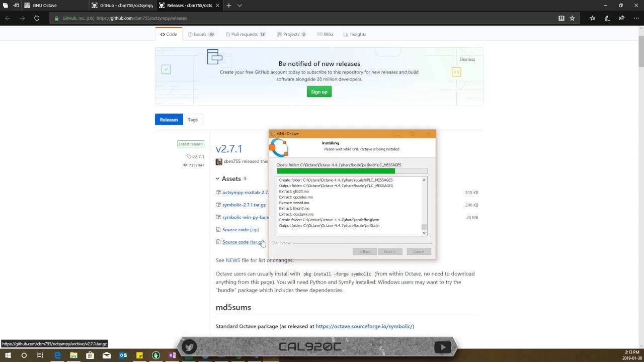Open the v2.7.1 release title
The image size is (644, 362).
(x=229, y=149)
